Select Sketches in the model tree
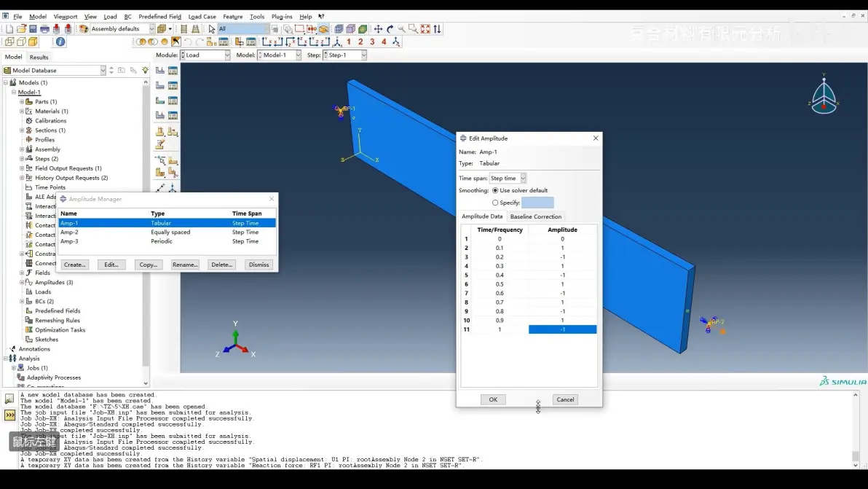Image resolution: width=868 pixels, height=489 pixels. point(47,340)
